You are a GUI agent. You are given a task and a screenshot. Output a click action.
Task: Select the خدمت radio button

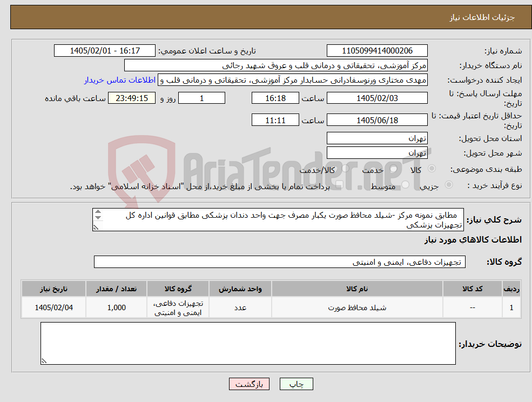(394, 169)
